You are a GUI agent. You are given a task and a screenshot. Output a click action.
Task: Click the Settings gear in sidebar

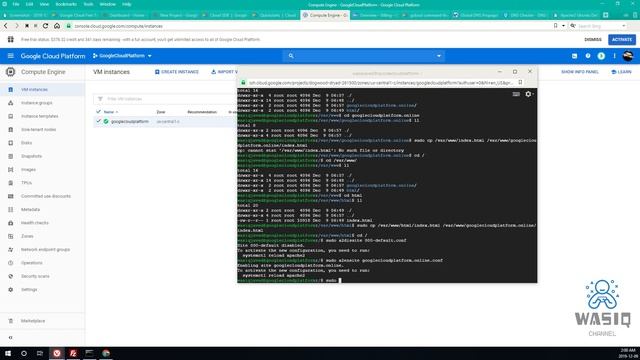(x=11, y=289)
